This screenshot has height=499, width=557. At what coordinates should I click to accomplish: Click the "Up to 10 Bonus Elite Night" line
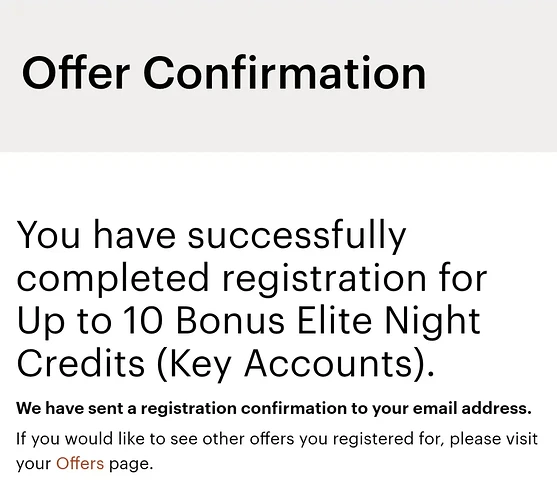click(248, 322)
